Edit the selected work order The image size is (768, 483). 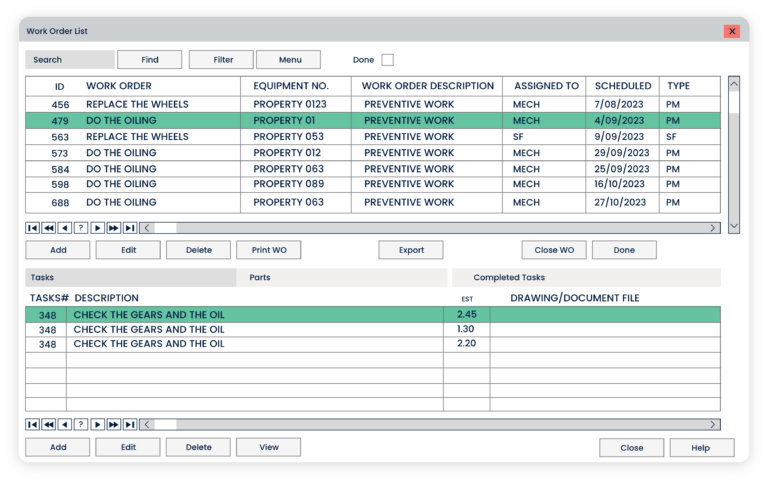click(128, 250)
